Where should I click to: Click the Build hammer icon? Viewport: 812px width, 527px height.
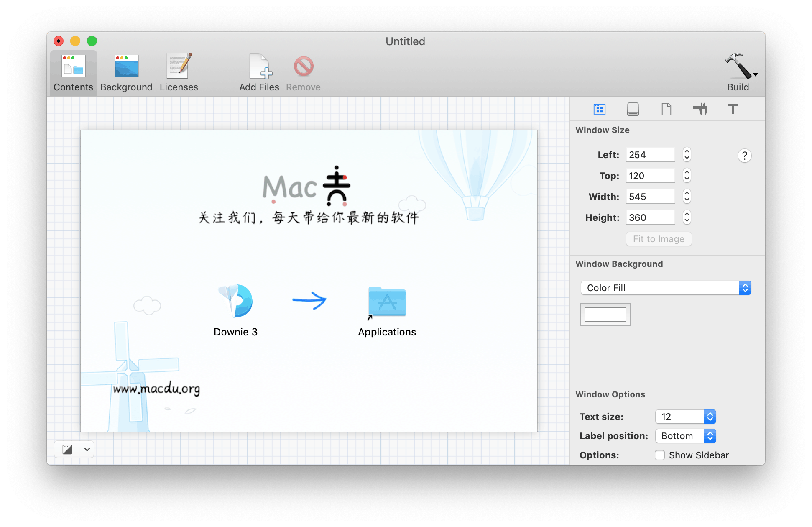click(x=738, y=66)
